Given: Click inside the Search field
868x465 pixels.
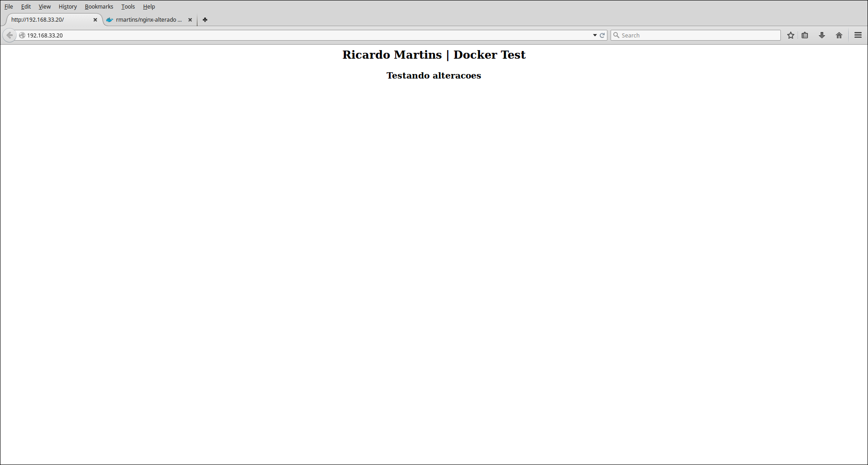Looking at the screenshot, I should click(x=677, y=35).
